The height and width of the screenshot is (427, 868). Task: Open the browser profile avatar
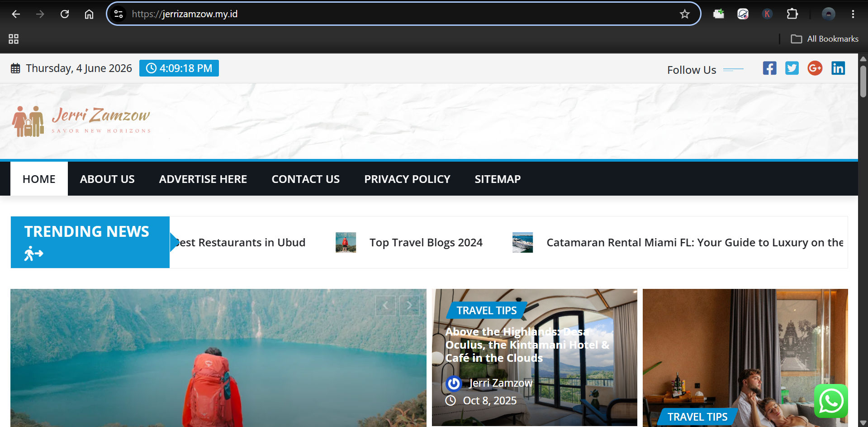tap(828, 14)
